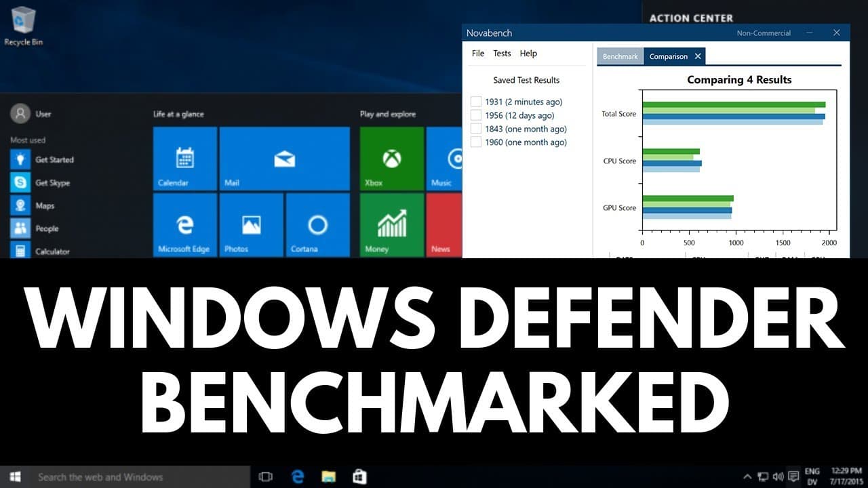
Task: Click the Total Score bar group in chart
Action: coord(734,113)
